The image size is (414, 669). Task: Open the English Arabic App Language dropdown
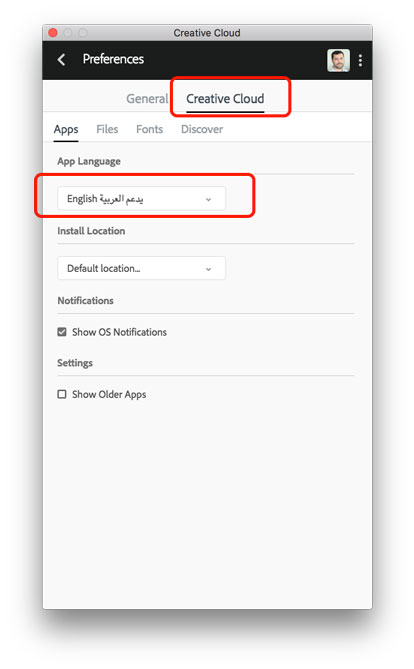[141, 198]
